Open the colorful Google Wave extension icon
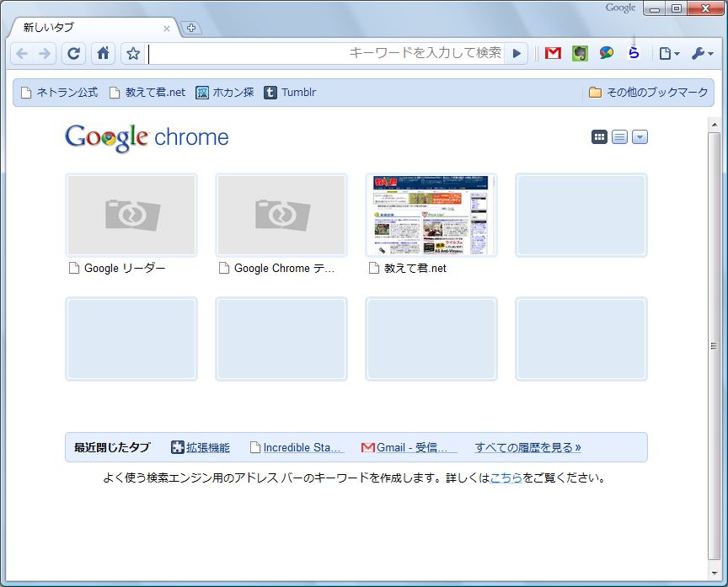Screen dimensions: 728x587 607,53
